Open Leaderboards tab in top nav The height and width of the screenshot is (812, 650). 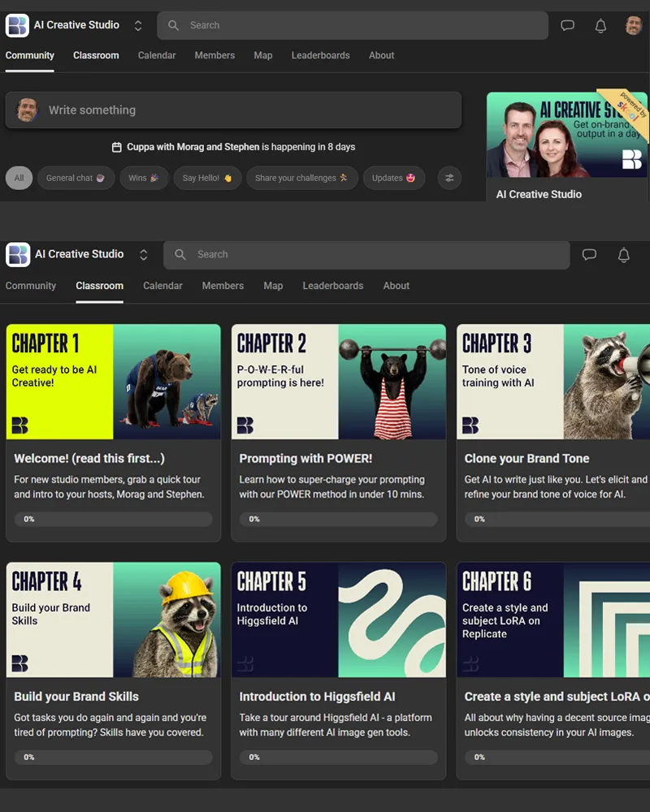coord(320,55)
